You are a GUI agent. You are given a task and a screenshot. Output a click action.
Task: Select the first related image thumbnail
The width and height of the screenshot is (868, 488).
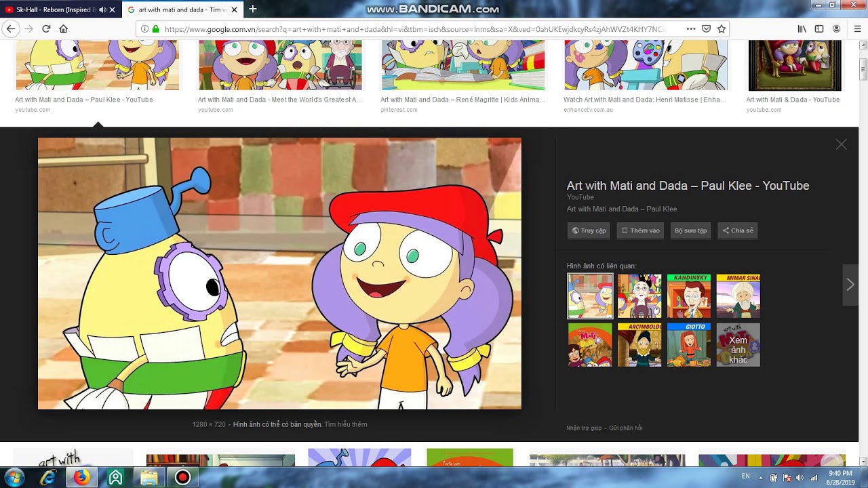[x=590, y=296]
